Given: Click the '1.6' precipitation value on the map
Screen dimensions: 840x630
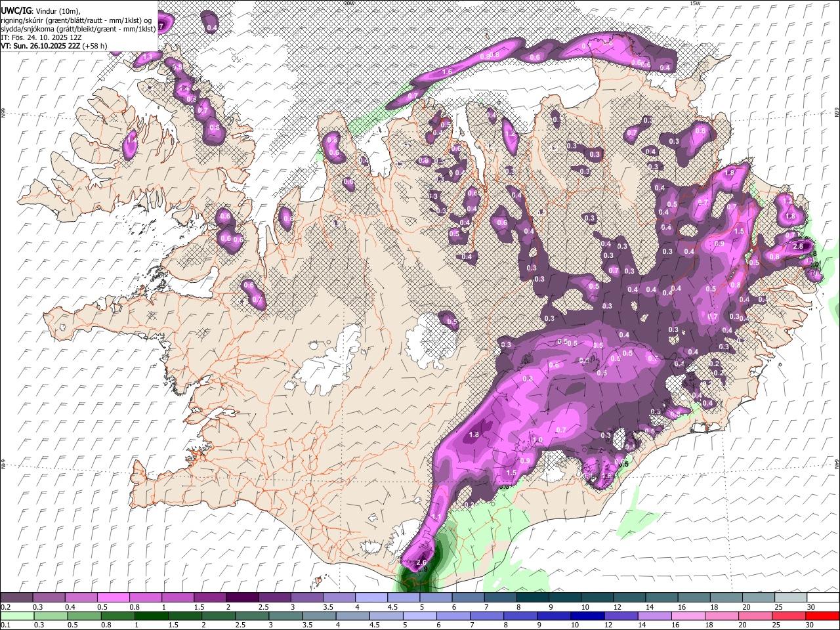Looking at the screenshot, I should click(x=448, y=72).
